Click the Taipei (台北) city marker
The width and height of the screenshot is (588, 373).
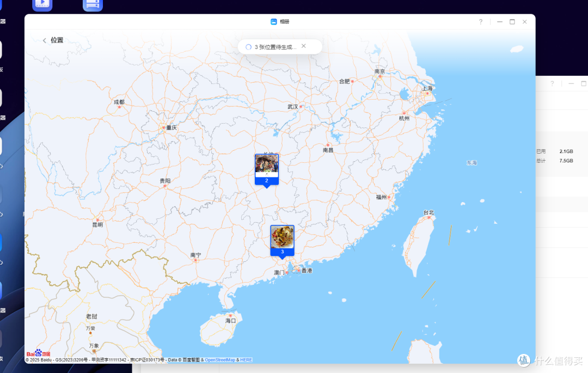coord(430,217)
